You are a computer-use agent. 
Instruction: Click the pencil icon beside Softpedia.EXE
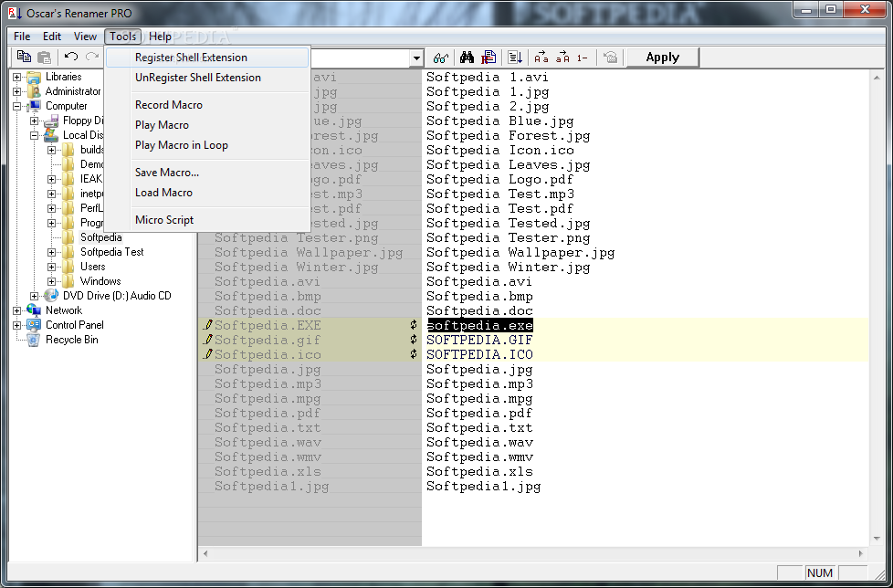coord(208,325)
